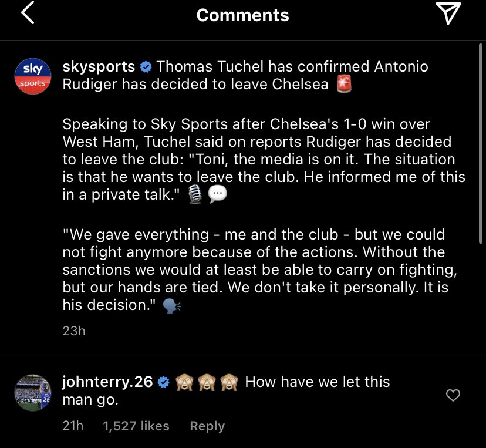Click the skysports verified badge
486x448 pixels.
click(x=146, y=67)
